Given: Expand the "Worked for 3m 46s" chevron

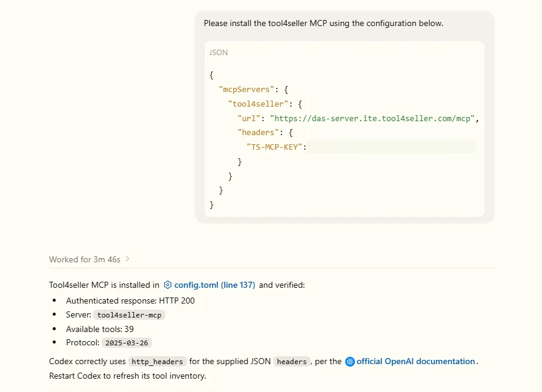Looking at the screenshot, I should (128, 259).
